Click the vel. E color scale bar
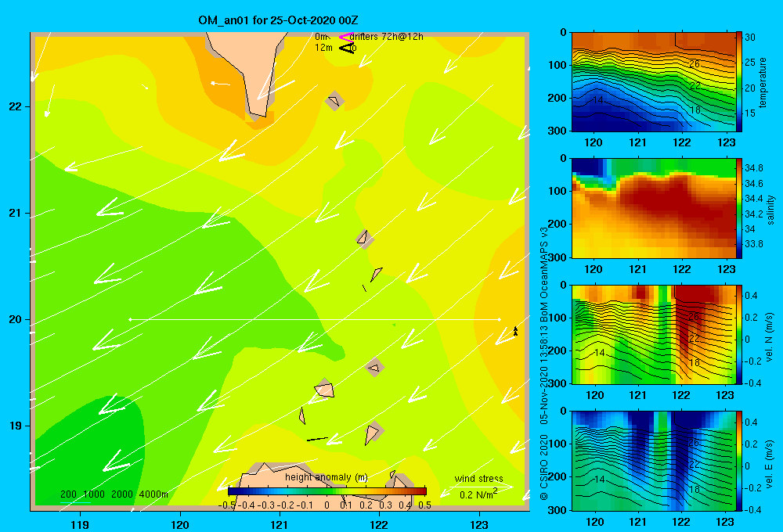Screen dimensions: 783x532 738,461
